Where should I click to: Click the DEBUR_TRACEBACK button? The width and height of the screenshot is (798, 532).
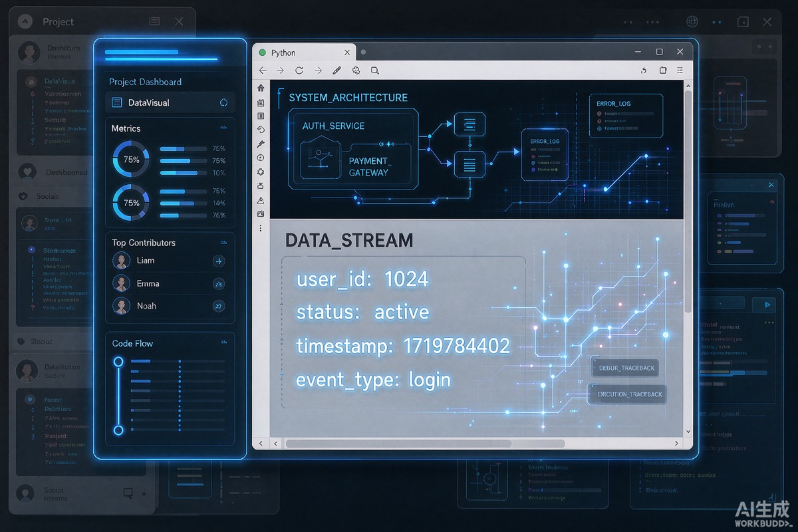coord(626,368)
